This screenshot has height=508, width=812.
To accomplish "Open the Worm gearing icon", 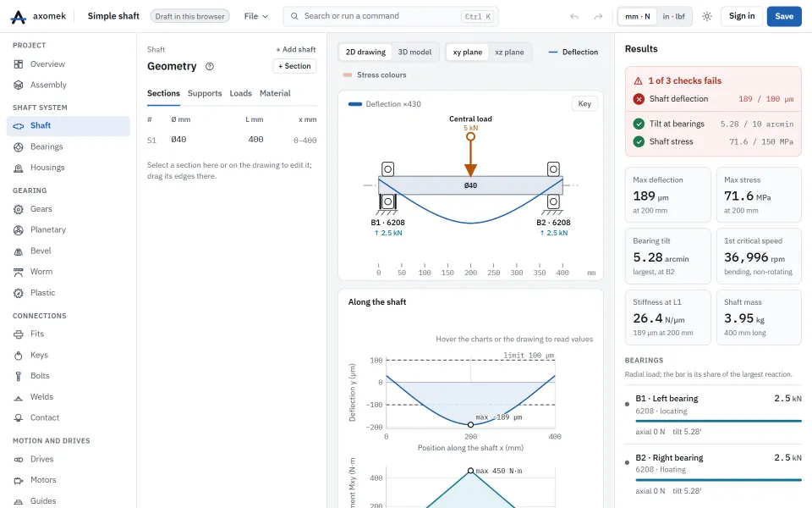I will pyautogui.click(x=18, y=272).
